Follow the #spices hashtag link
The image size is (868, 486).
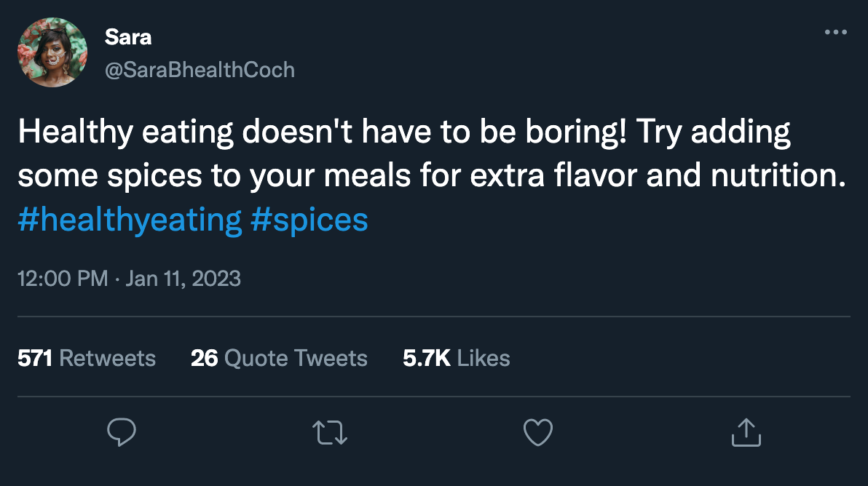309,220
